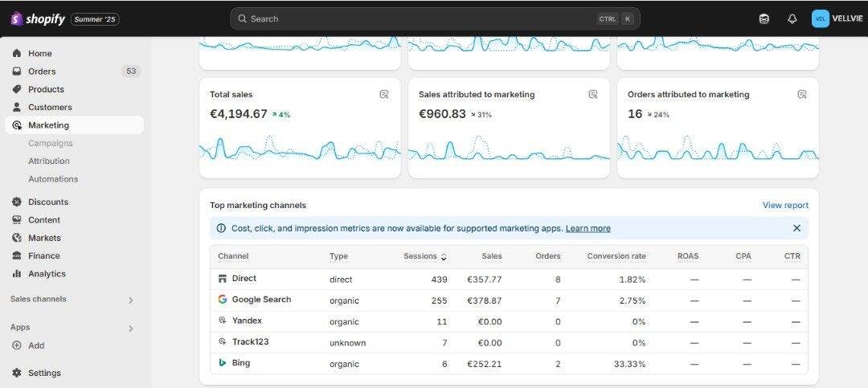
Task: Open View report link
Action: (785, 206)
